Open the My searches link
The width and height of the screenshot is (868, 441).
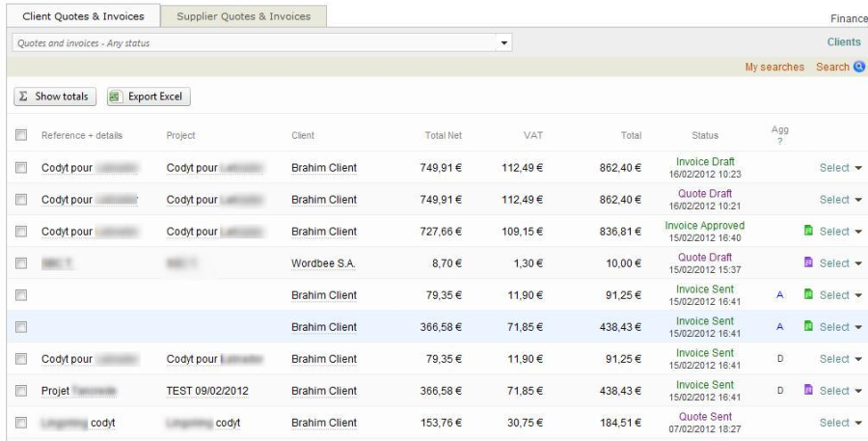click(774, 68)
